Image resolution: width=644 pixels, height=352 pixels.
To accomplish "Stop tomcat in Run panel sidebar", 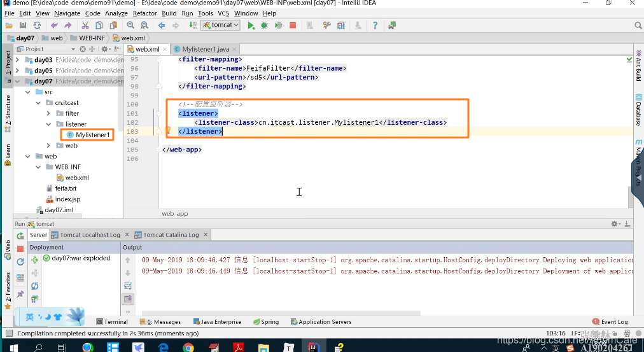I will tap(20, 249).
